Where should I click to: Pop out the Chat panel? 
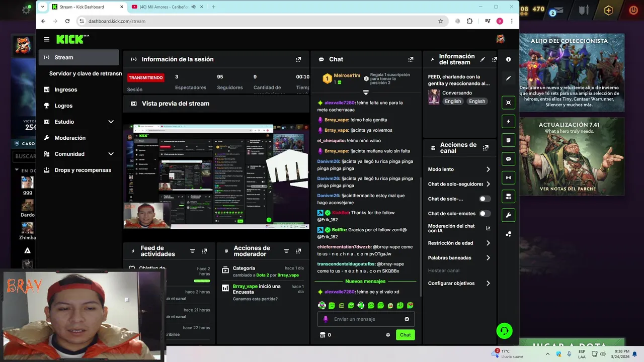(x=411, y=59)
